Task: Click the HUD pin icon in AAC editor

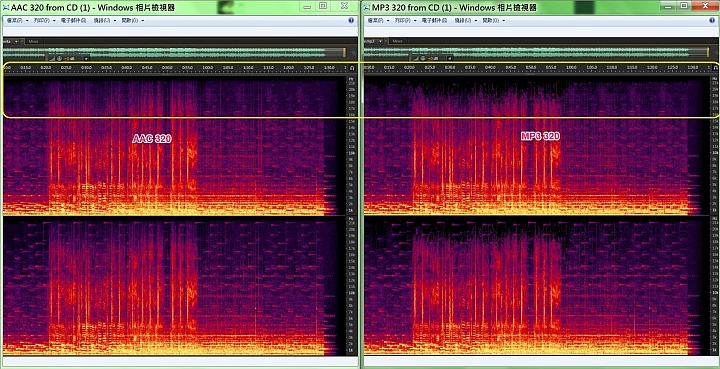Action: [x=86, y=58]
